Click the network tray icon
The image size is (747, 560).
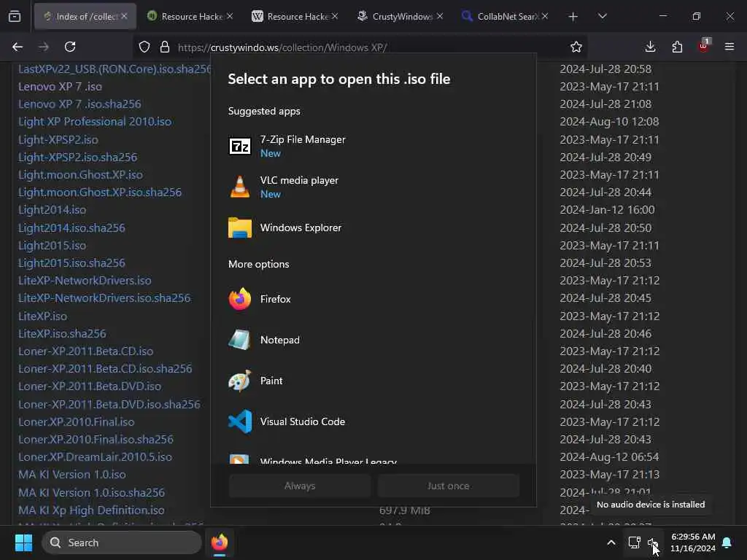pos(634,542)
